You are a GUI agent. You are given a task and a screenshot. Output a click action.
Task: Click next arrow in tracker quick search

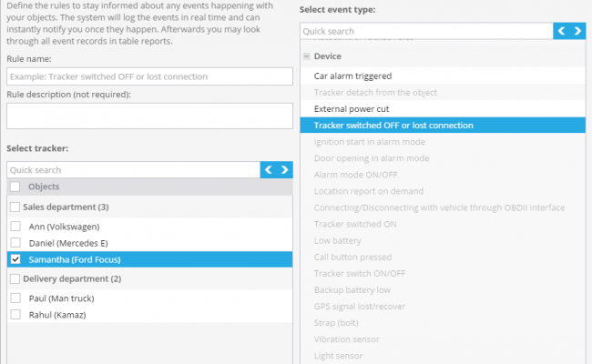(x=285, y=170)
